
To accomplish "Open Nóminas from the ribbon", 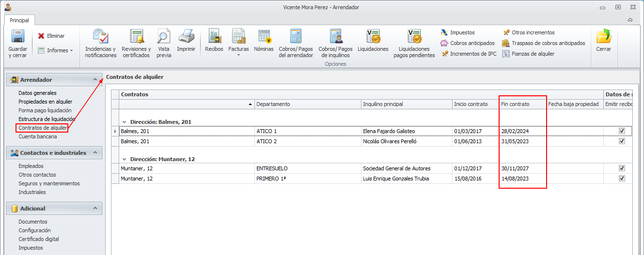I will coord(264,37).
